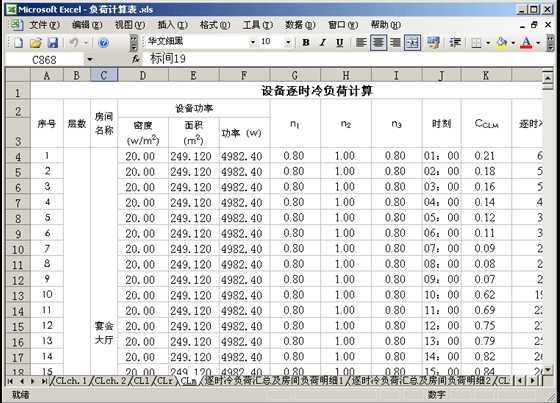Image resolution: width=560 pixels, height=403 pixels.
Task: Click the currency style icon
Action: pyautogui.click(x=433, y=43)
